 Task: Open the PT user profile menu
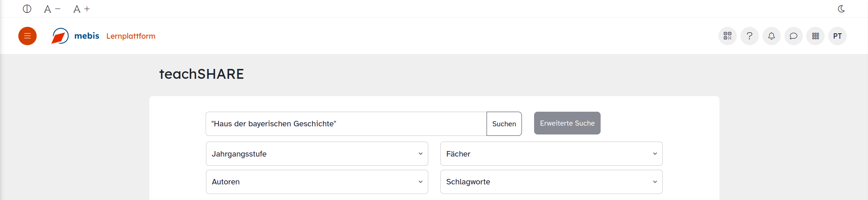(x=837, y=36)
